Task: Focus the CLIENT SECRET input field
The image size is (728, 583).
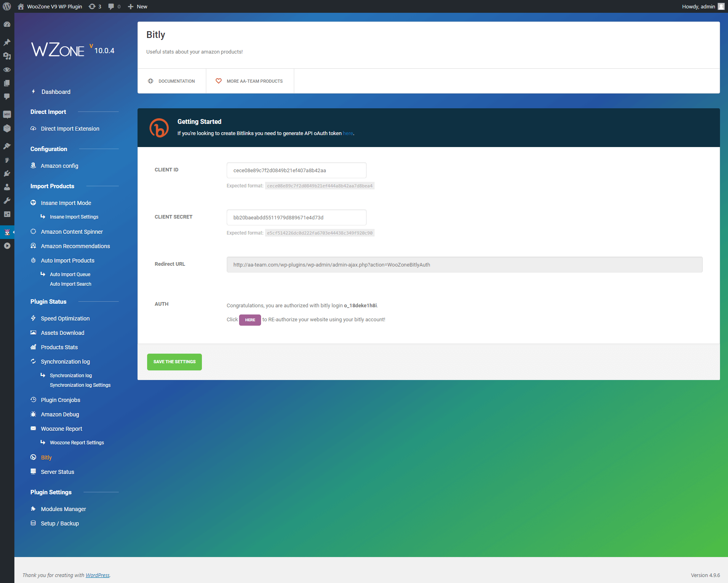Action: (296, 217)
